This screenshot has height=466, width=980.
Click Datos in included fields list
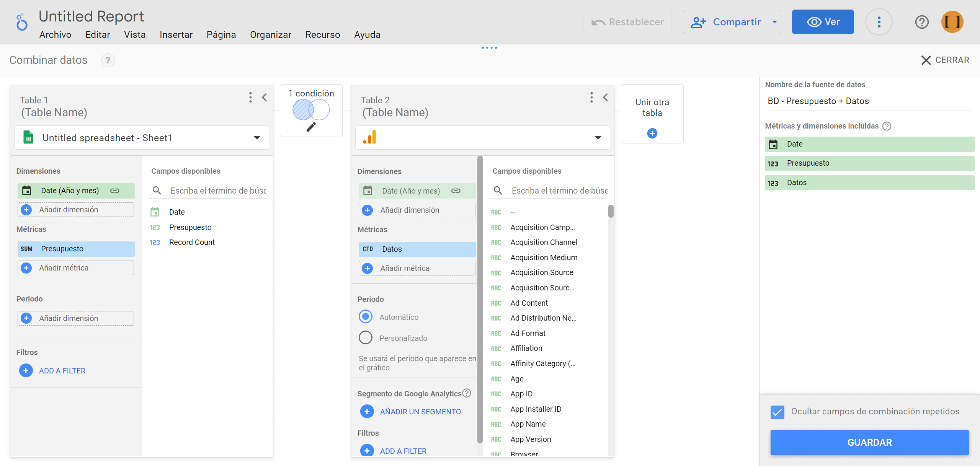click(x=869, y=183)
